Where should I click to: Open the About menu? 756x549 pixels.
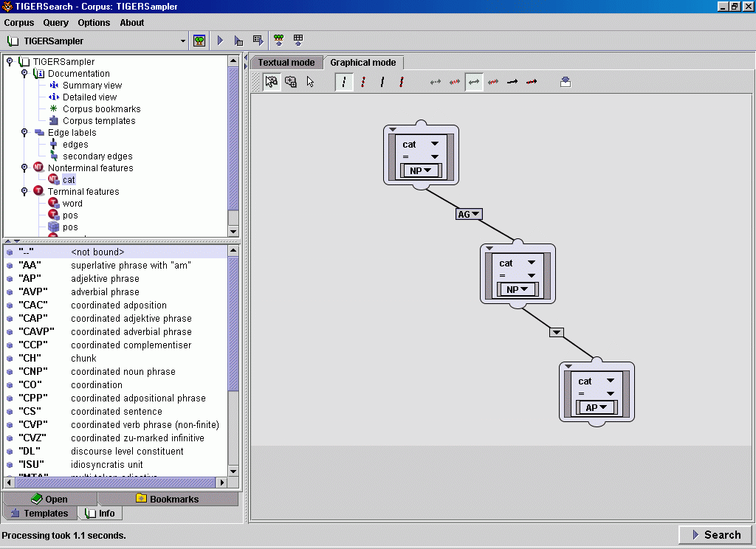pyautogui.click(x=131, y=23)
